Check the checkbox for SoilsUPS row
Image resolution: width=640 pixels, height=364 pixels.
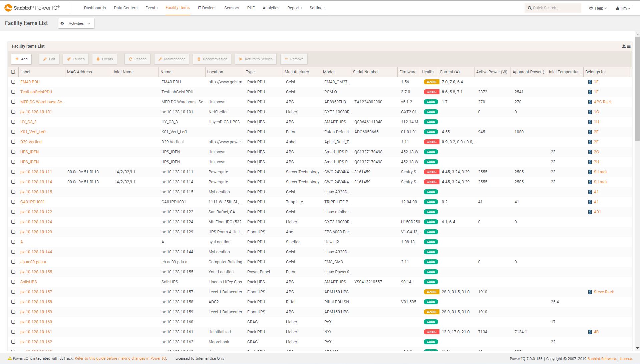click(13, 282)
